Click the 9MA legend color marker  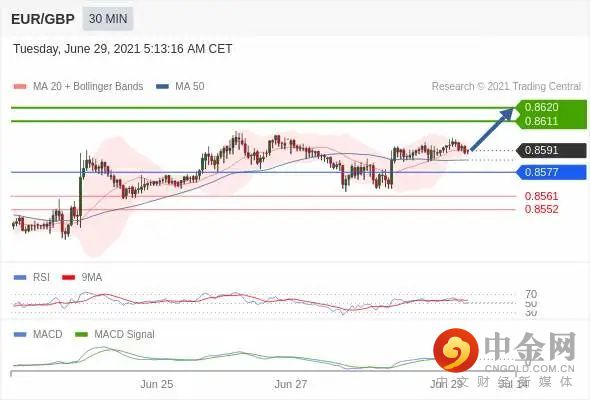coord(68,278)
